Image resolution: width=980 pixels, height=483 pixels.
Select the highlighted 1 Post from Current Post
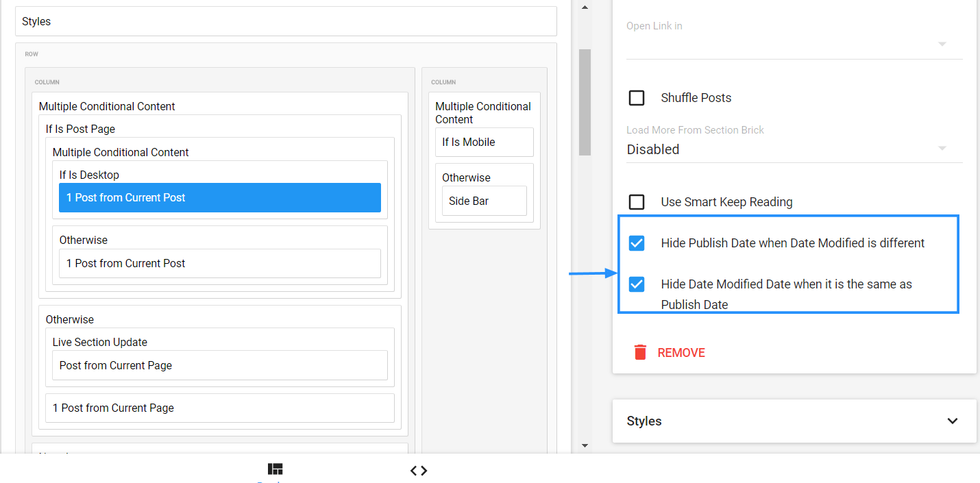click(219, 198)
